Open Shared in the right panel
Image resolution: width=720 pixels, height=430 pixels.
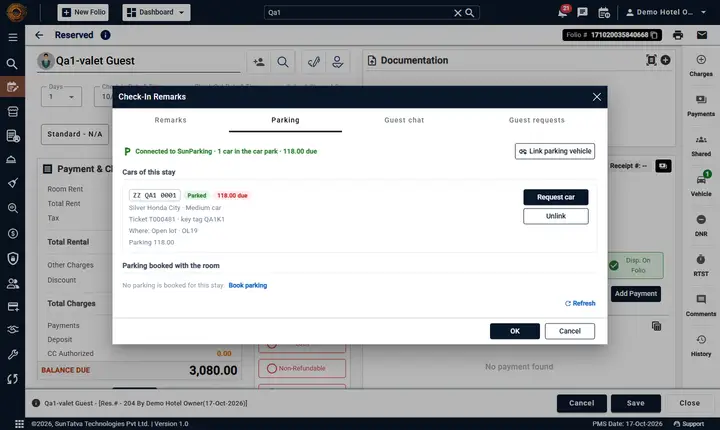point(701,146)
